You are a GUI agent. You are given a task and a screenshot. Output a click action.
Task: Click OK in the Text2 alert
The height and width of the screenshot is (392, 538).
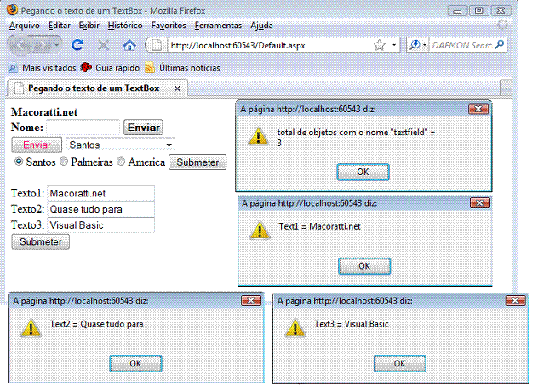[135, 364]
